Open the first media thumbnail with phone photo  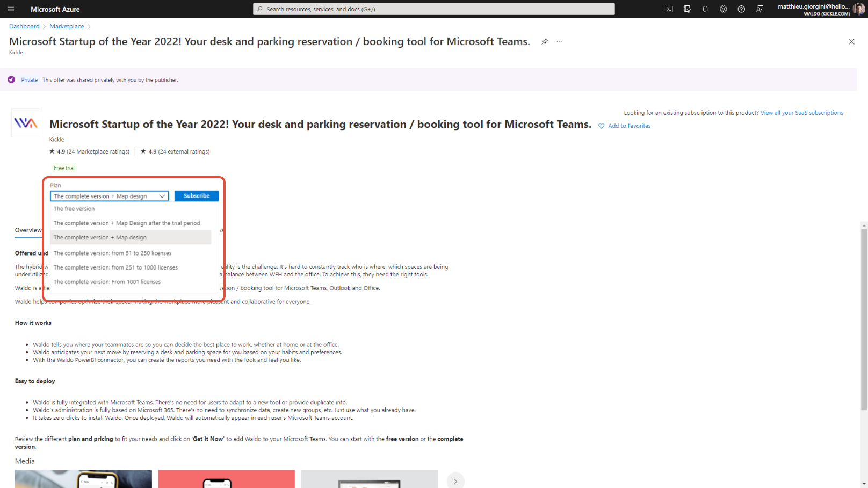coord(83,479)
